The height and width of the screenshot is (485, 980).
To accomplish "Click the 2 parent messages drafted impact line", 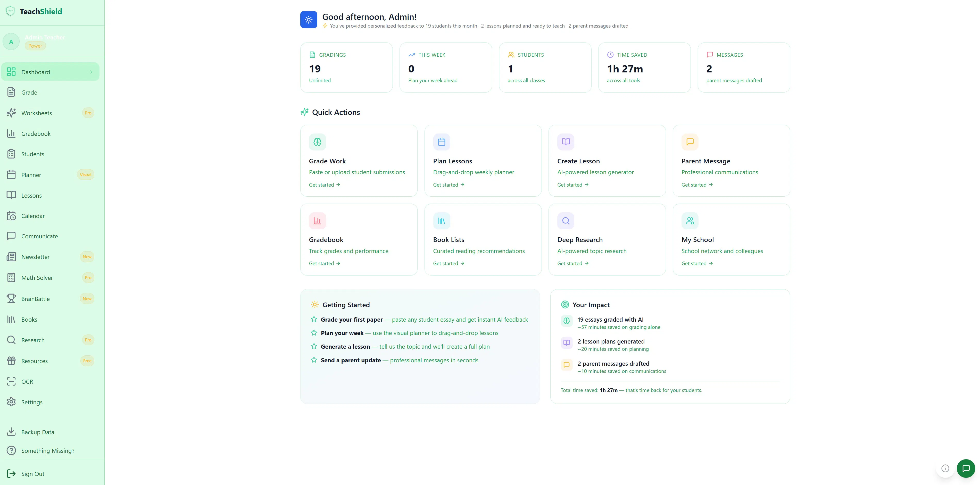I will click(x=613, y=364).
